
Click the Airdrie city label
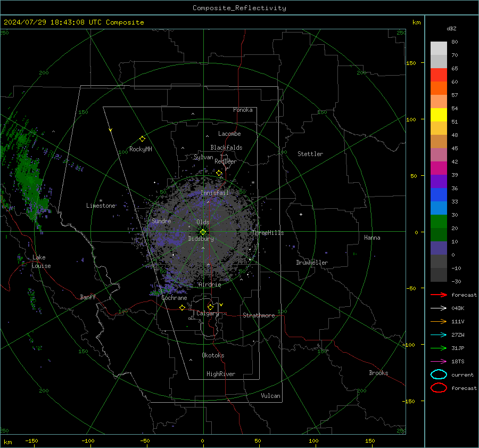click(x=210, y=284)
